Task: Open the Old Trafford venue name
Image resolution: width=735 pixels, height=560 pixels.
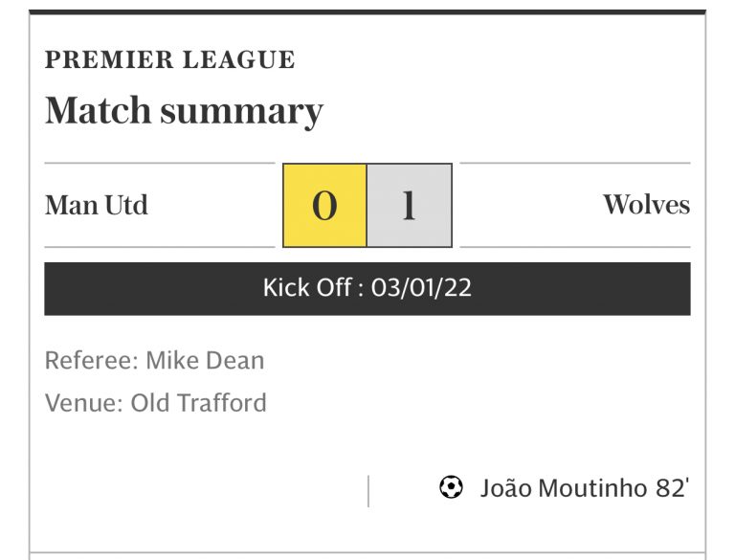Action: point(198,403)
